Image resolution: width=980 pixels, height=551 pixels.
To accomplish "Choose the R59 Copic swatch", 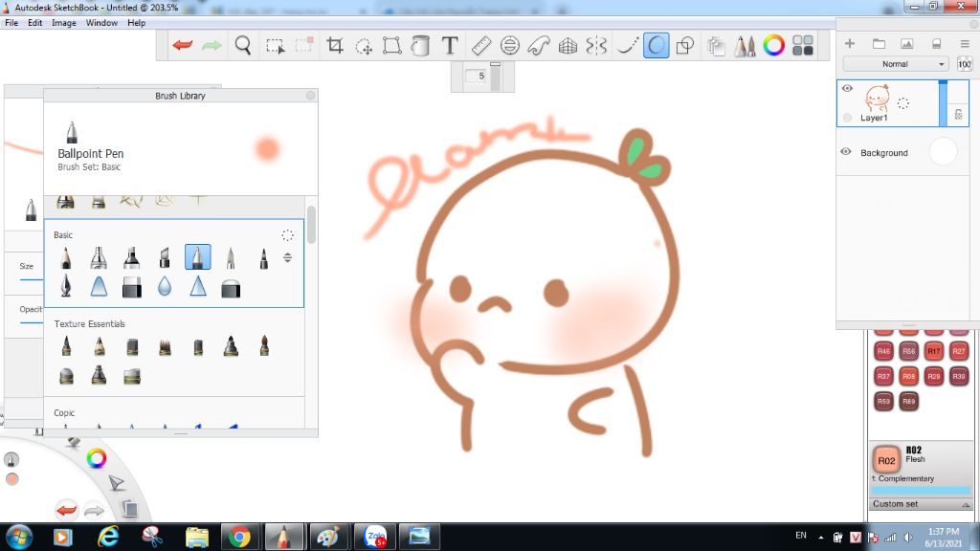I will click(x=883, y=401).
